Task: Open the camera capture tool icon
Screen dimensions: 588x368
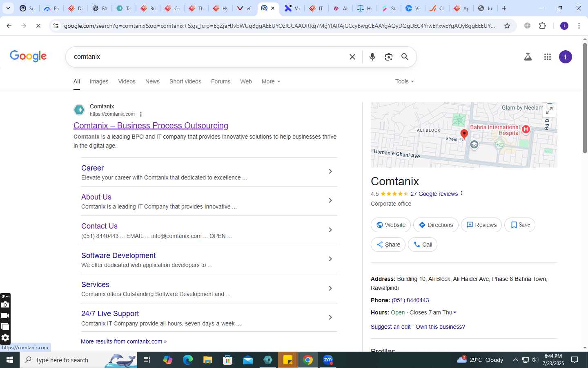Action: pyautogui.click(x=5, y=305)
